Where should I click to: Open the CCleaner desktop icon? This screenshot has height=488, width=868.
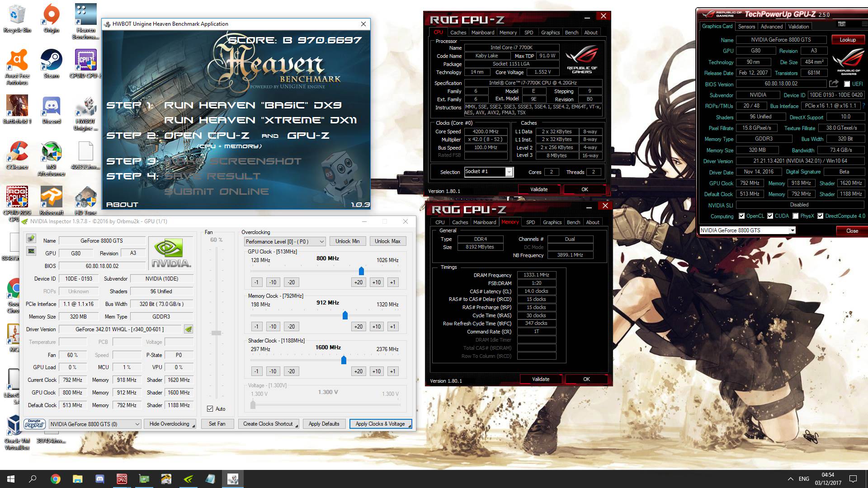[17, 155]
